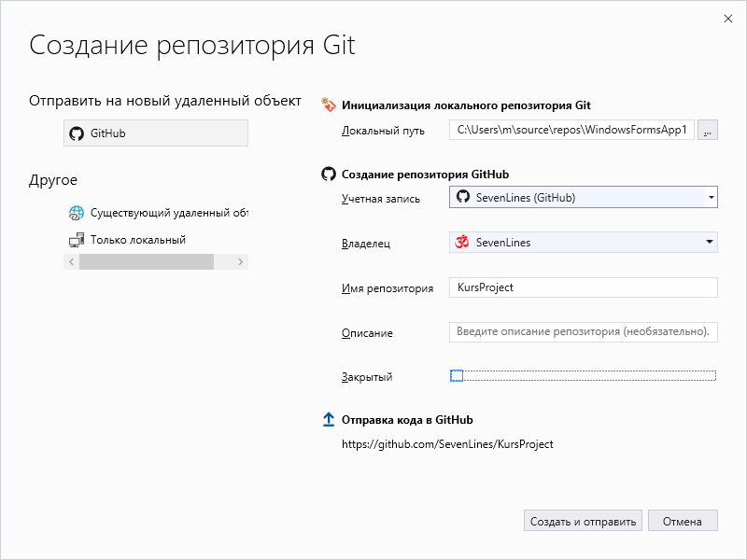Toggle the "Закрытый" private checkbox
The height and width of the screenshot is (560, 747).
[457, 376]
